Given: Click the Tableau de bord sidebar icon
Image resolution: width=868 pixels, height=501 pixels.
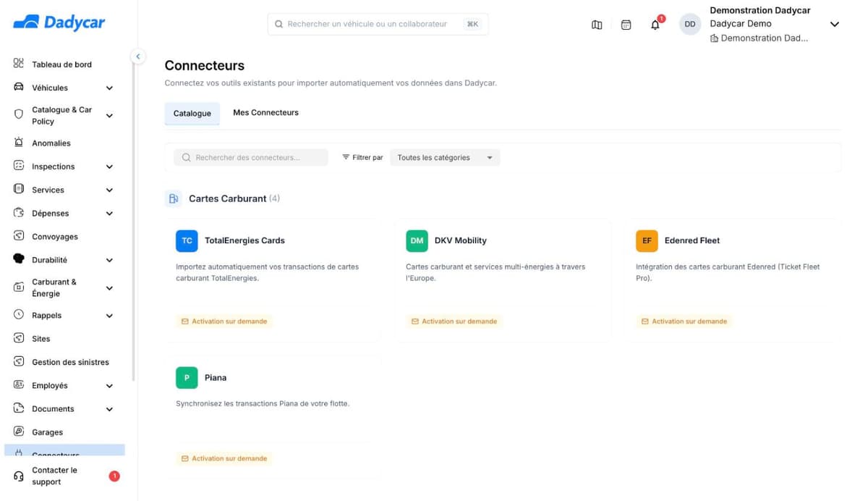Looking at the screenshot, I should click(x=19, y=64).
